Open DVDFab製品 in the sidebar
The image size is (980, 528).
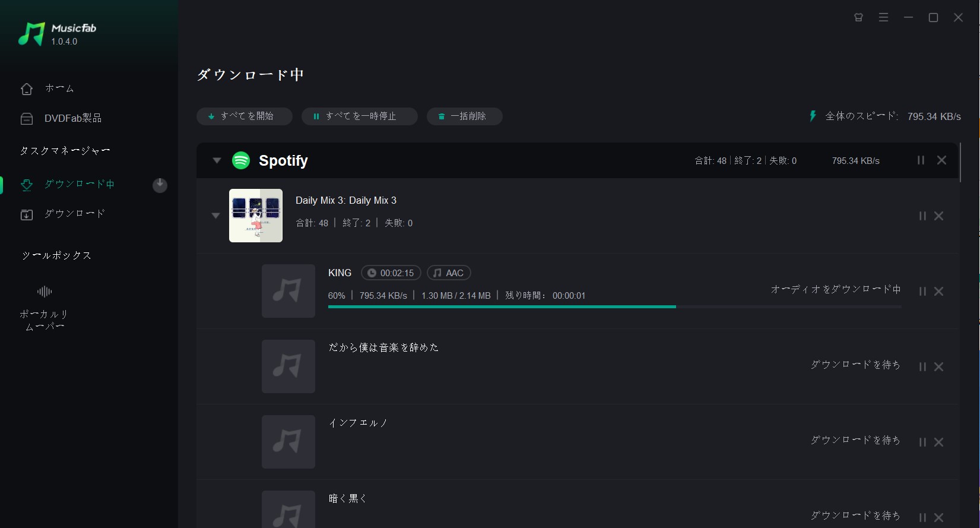(61, 119)
